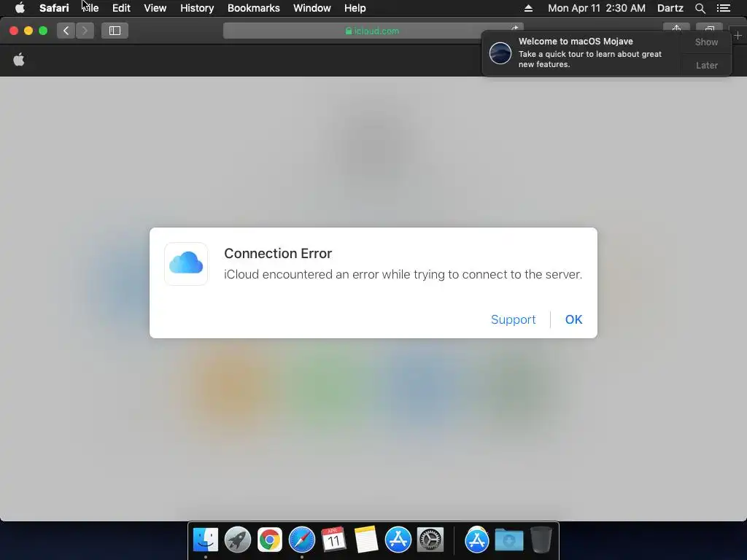Image resolution: width=747 pixels, height=560 pixels.
Task: Open System Preferences from the Dock
Action: (x=430, y=540)
